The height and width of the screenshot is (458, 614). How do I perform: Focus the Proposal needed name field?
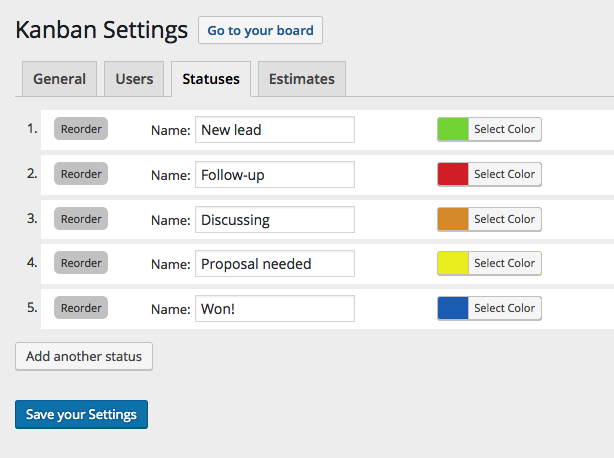click(275, 264)
